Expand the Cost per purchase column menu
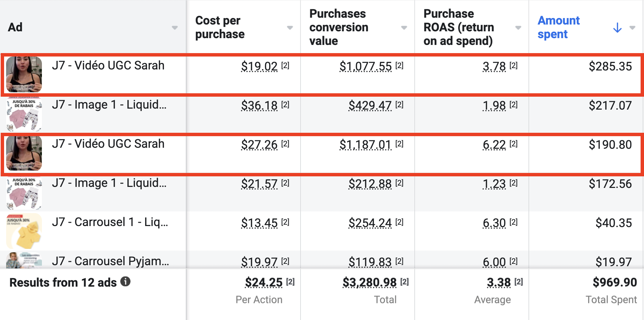Screen dimensions: 644x320 click(290, 28)
